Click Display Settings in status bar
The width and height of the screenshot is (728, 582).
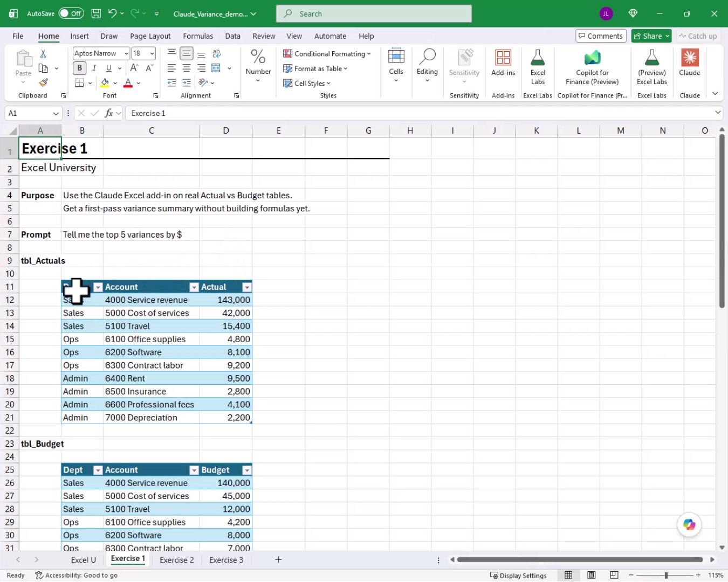click(518, 576)
